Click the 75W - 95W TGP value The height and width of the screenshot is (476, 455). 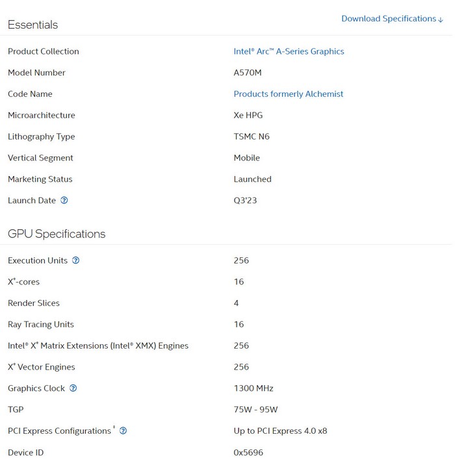coord(255,410)
